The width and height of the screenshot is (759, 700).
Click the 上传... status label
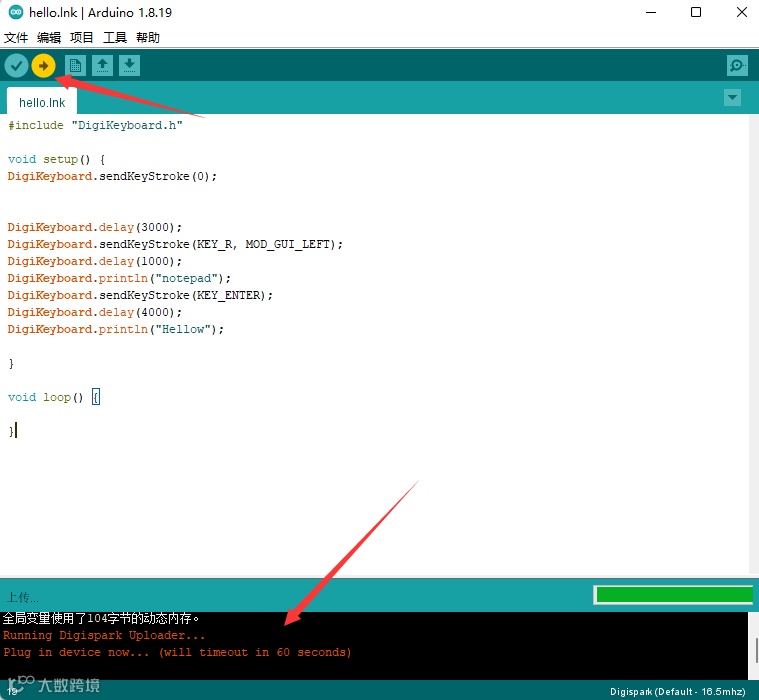click(x=22, y=597)
